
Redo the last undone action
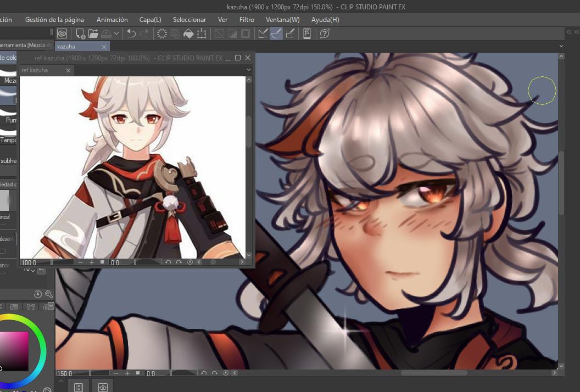pyautogui.click(x=144, y=33)
